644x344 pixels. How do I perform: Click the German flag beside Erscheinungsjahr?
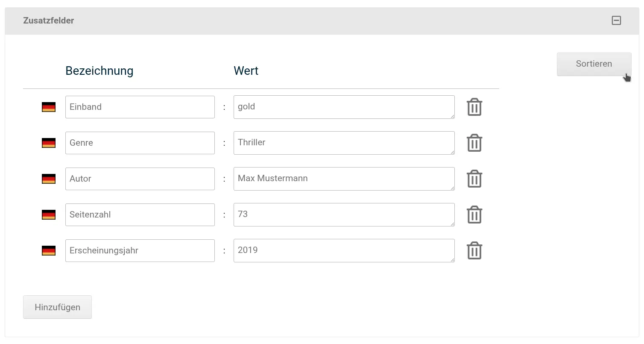point(49,251)
